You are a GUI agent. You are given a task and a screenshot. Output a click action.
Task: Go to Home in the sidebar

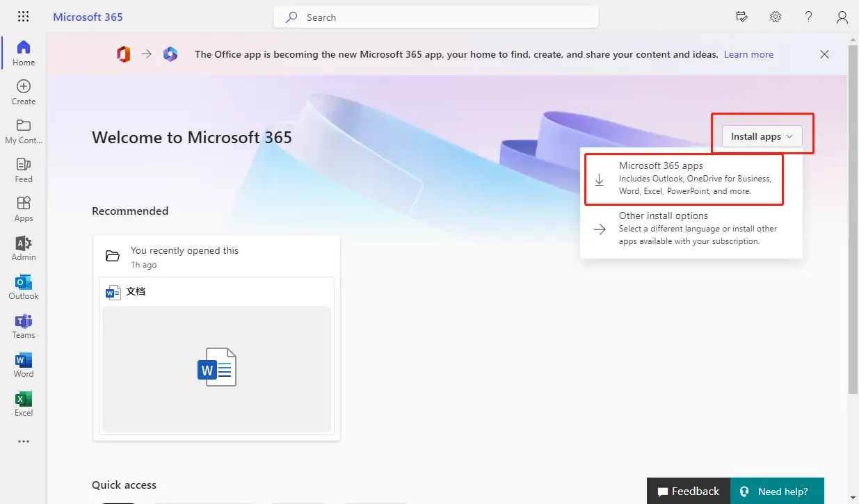point(23,52)
